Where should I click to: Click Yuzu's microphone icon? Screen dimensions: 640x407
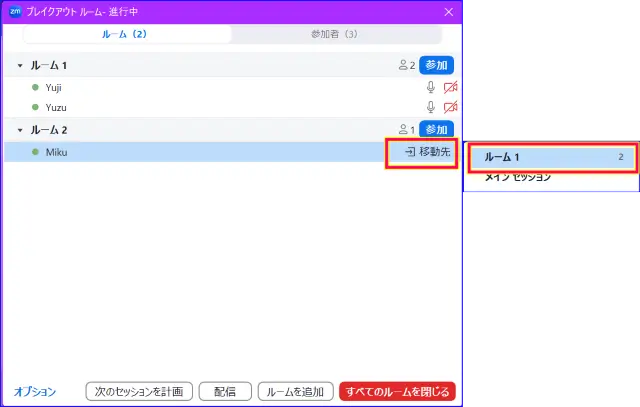(431, 107)
